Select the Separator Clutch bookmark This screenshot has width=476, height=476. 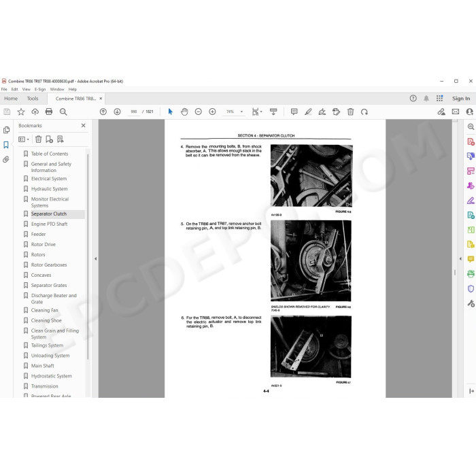[x=49, y=214]
